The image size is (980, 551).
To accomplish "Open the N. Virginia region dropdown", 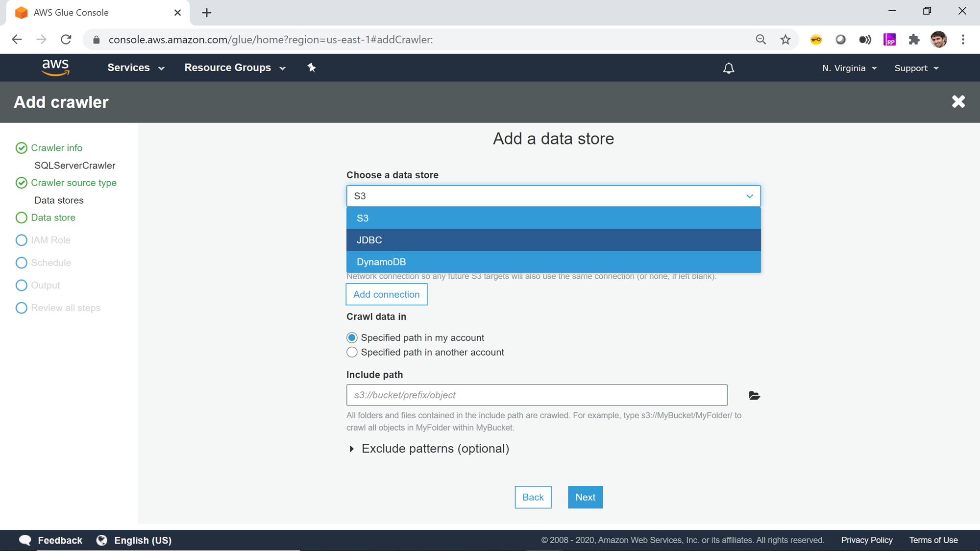I will click(849, 68).
